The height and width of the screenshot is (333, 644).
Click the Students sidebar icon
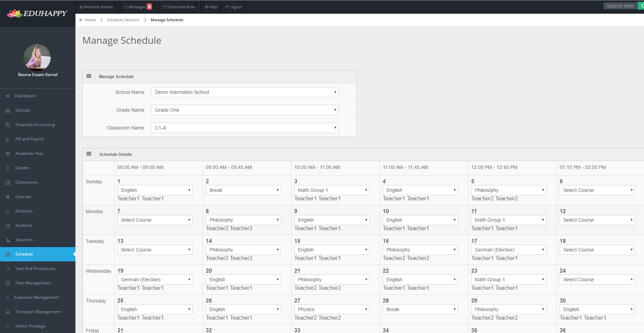pos(8,225)
